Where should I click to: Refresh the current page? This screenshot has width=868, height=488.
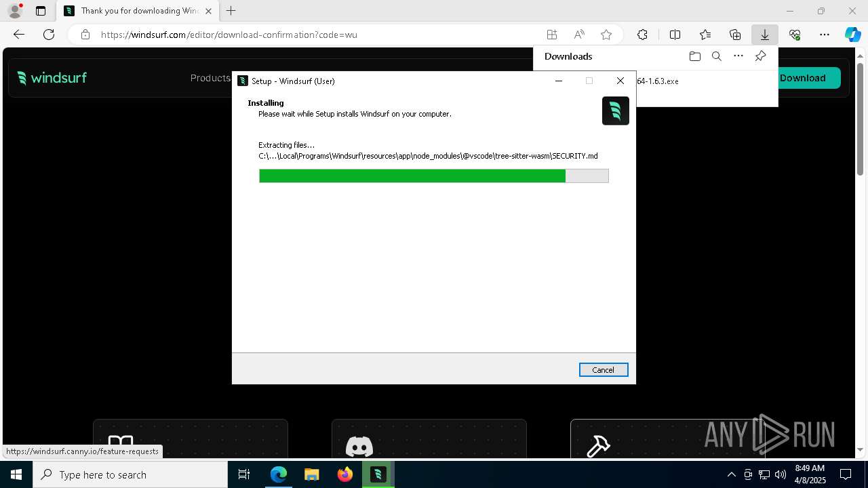point(49,35)
